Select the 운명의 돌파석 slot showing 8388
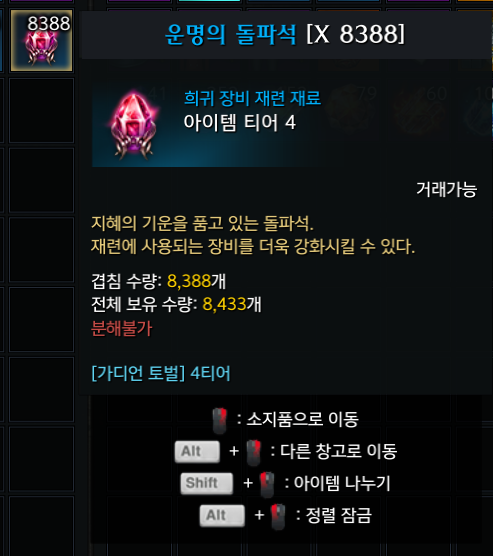 point(41,40)
